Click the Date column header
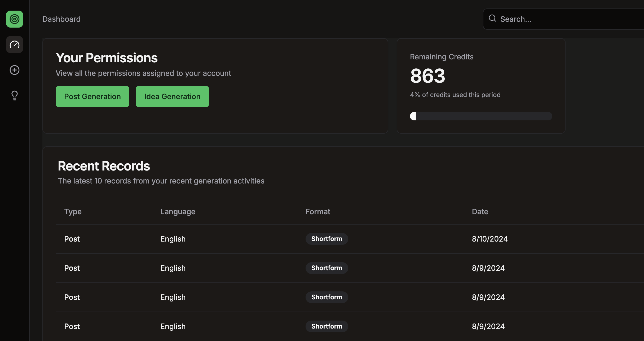This screenshot has width=644, height=341. 480,212
